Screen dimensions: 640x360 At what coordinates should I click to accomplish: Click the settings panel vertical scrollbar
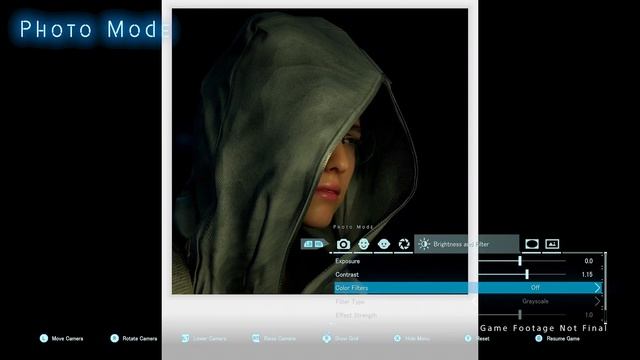(605, 287)
